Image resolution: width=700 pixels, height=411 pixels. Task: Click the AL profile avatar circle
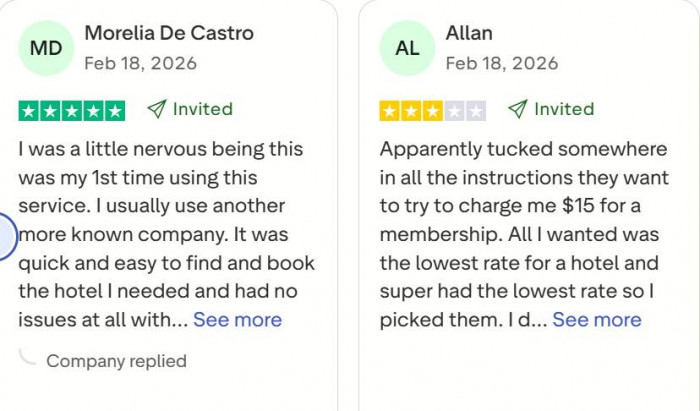tap(407, 47)
